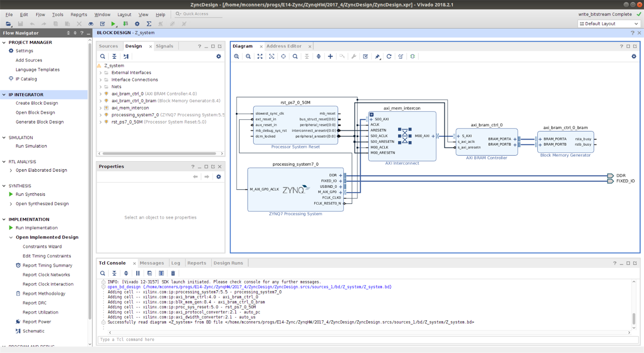Open Settings gear in the main toolbar
This screenshot has height=353, width=644.
(x=137, y=24)
